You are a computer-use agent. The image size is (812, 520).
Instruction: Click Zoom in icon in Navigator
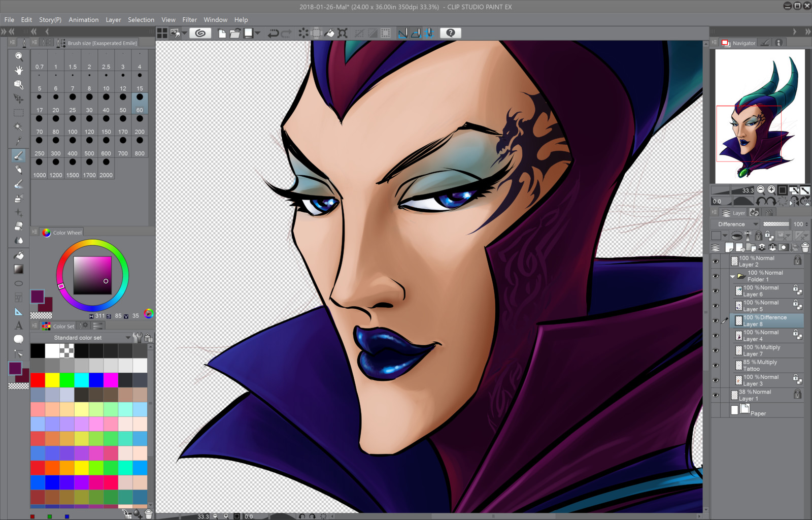(x=771, y=190)
